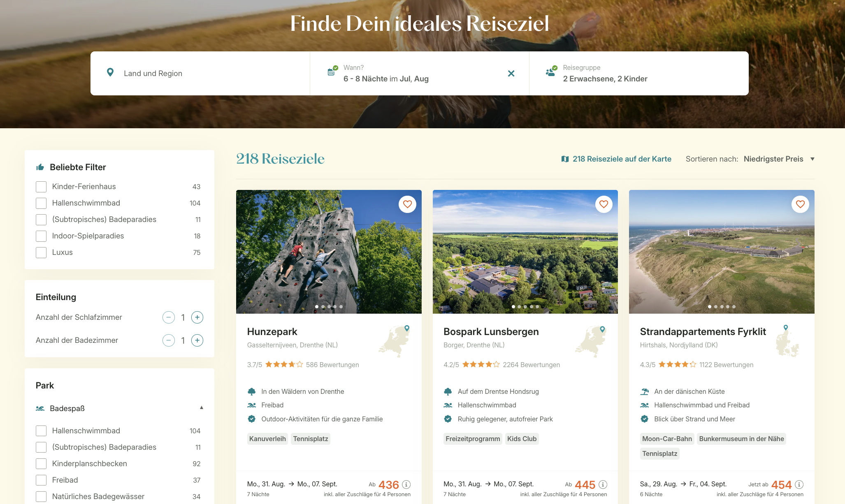The height and width of the screenshot is (504, 845).
Task: Favorite Hunzepark with the heart icon
Action: click(x=407, y=204)
